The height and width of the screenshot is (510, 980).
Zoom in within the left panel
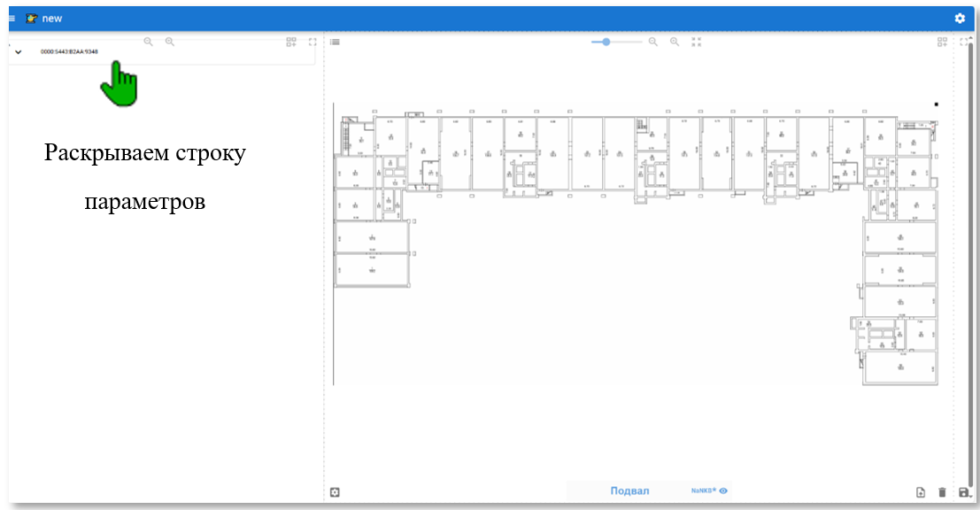(x=169, y=42)
